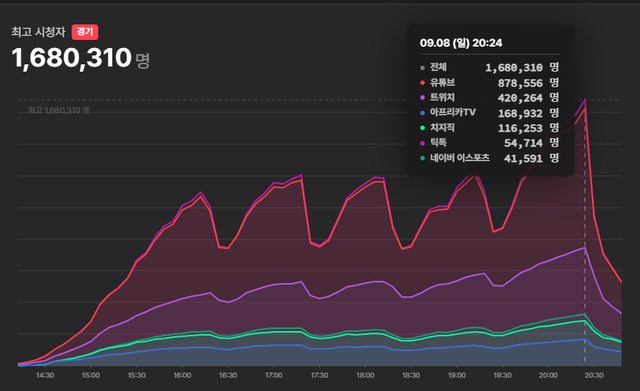Click the 네이버 이스포츠 legend row
The image size is (640, 391).
coord(489,158)
